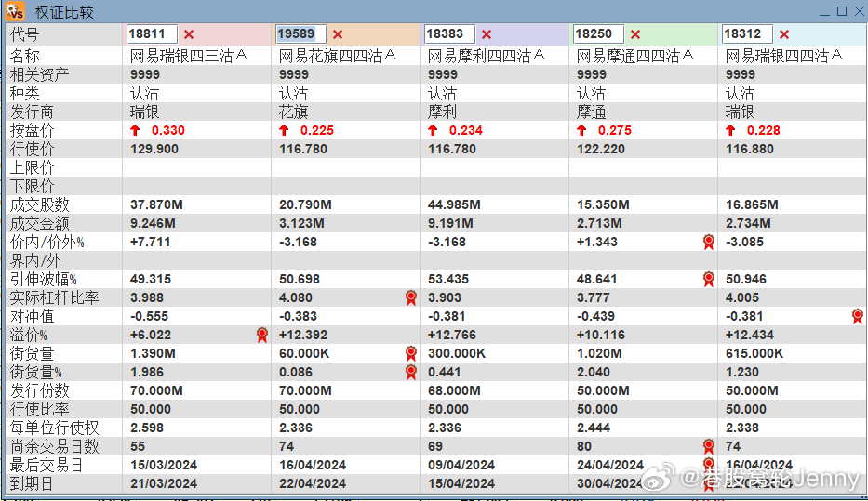Click the 18312 code input field
The height and width of the screenshot is (501, 868).
[747, 34]
